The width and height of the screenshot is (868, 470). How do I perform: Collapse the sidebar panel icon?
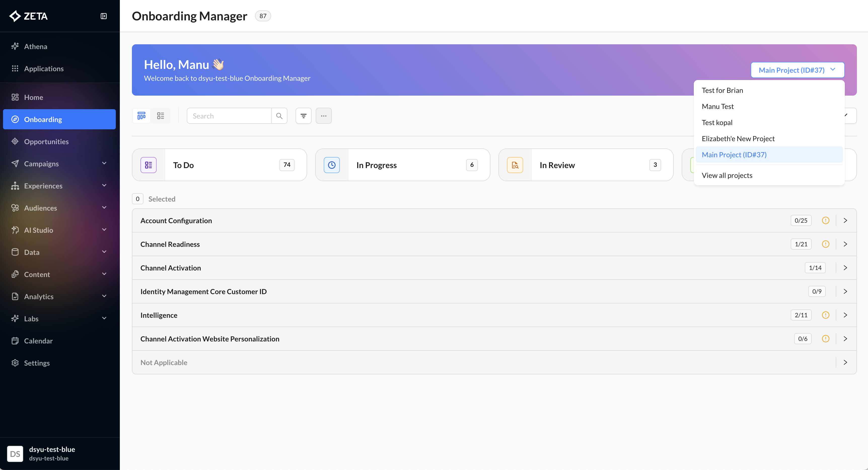coord(104,16)
